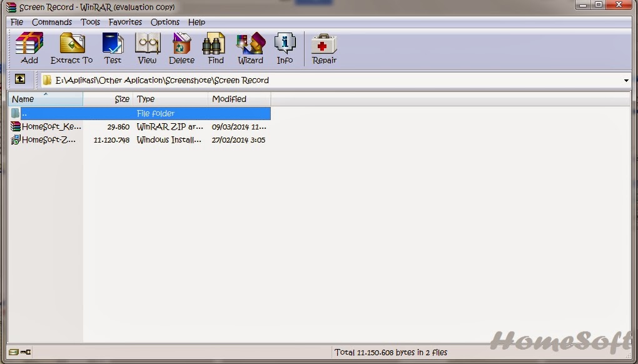
Task: Click the Delete files icon
Action: [x=181, y=47]
